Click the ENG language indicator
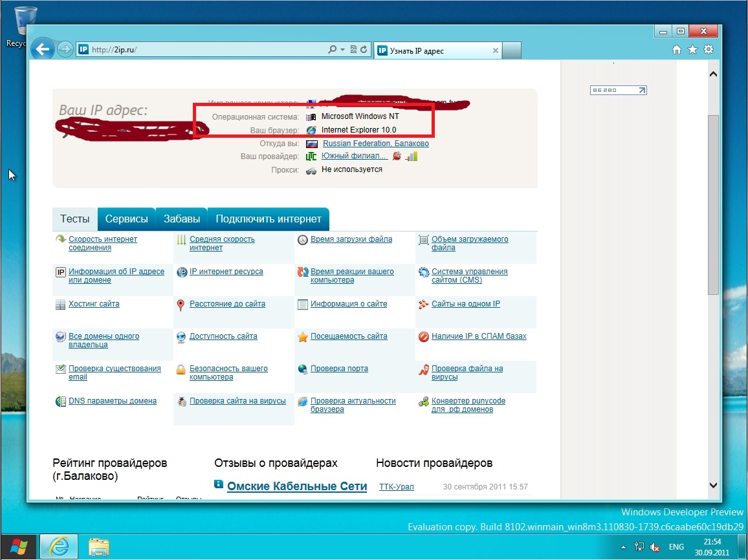The image size is (748, 560). [676, 547]
